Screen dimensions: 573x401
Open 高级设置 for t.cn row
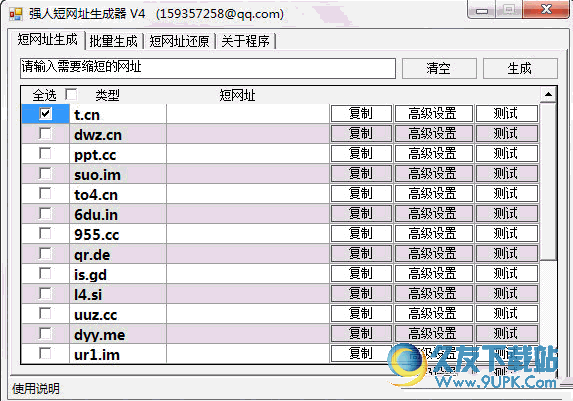click(x=433, y=114)
